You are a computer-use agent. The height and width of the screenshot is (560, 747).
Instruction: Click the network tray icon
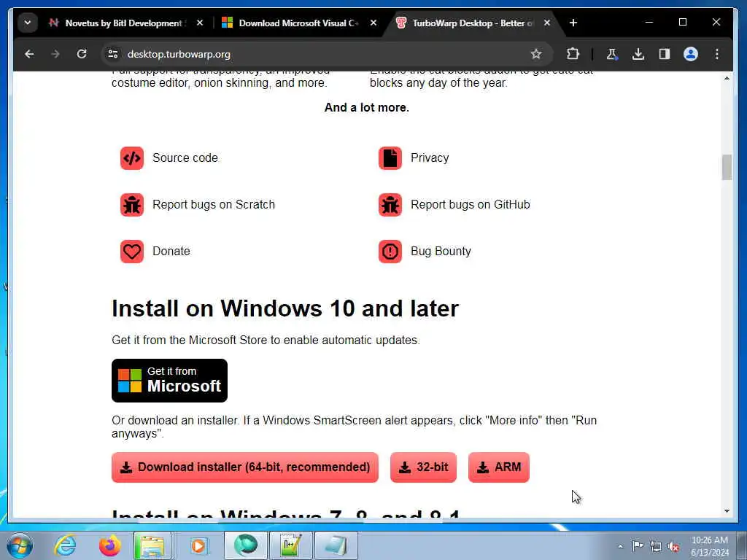click(656, 547)
